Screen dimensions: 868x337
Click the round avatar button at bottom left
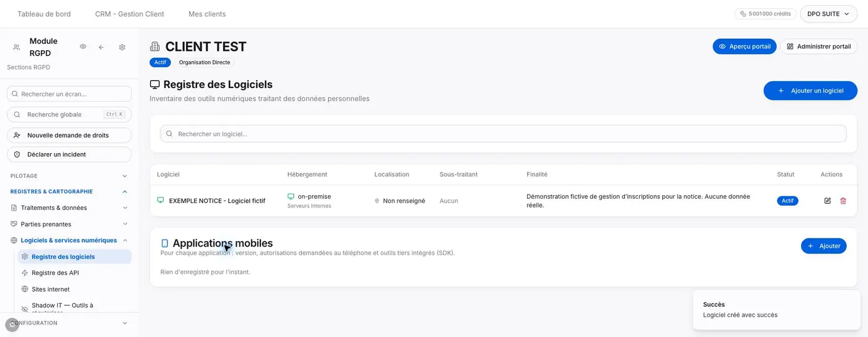coord(12,324)
